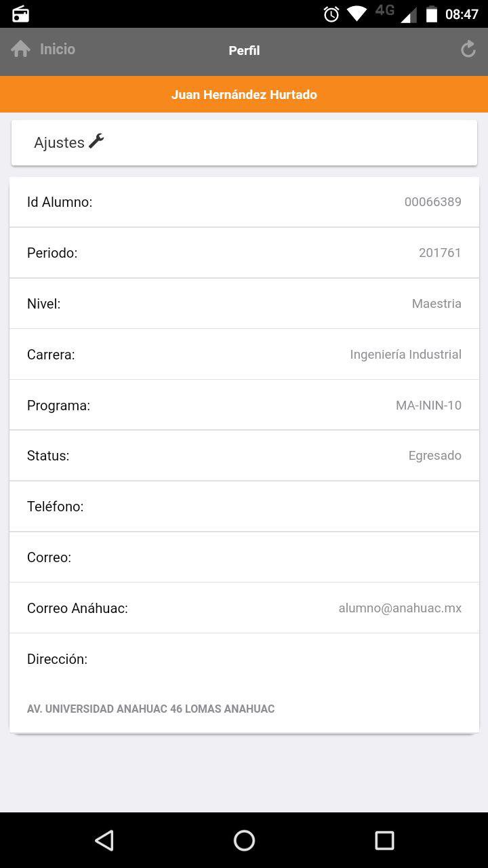Tap the Juan Hernández Hurtado orange banner
This screenshot has width=488, height=868.
point(244,94)
